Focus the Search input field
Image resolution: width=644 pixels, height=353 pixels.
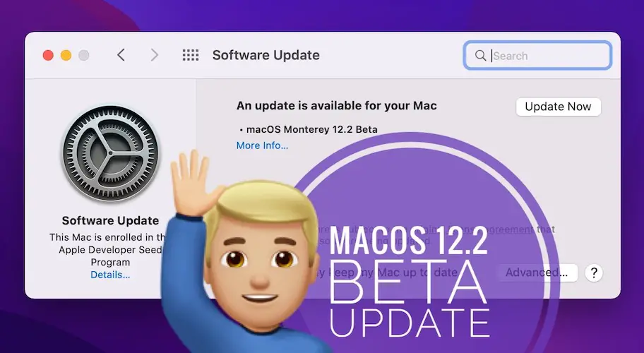coord(537,55)
